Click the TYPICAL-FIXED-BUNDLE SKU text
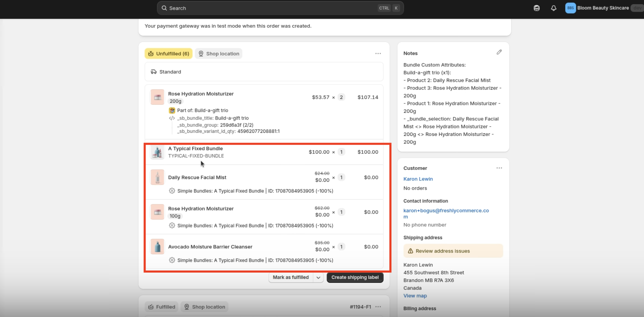Image resolution: width=644 pixels, height=317 pixels. (x=196, y=156)
